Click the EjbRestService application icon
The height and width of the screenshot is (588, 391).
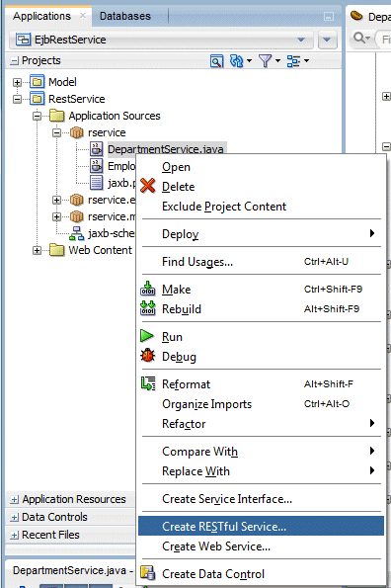tap(24, 40)
